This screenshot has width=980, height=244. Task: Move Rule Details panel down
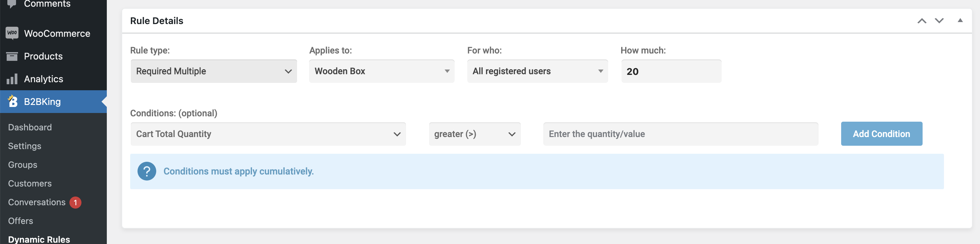pyautogui.click(x=939, y=21)
